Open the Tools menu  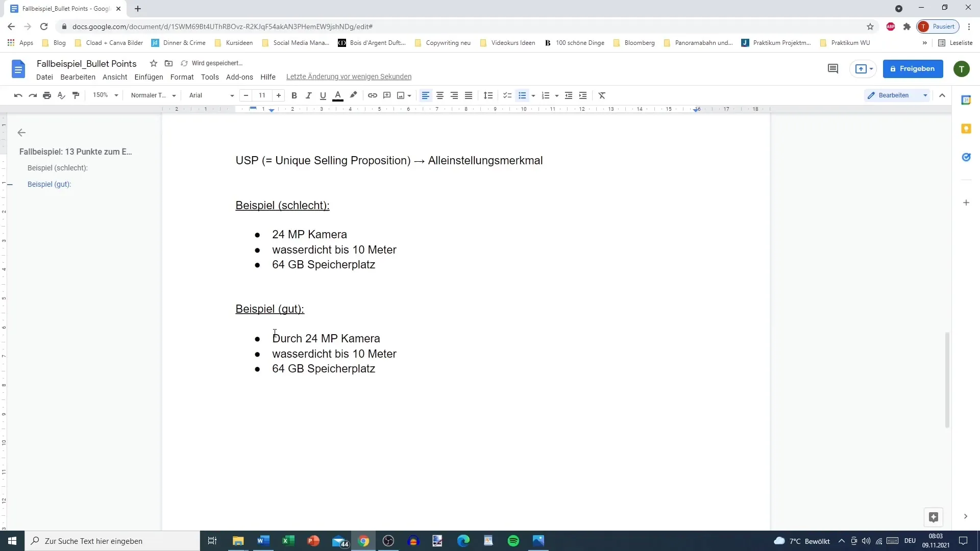coord(210,77)
